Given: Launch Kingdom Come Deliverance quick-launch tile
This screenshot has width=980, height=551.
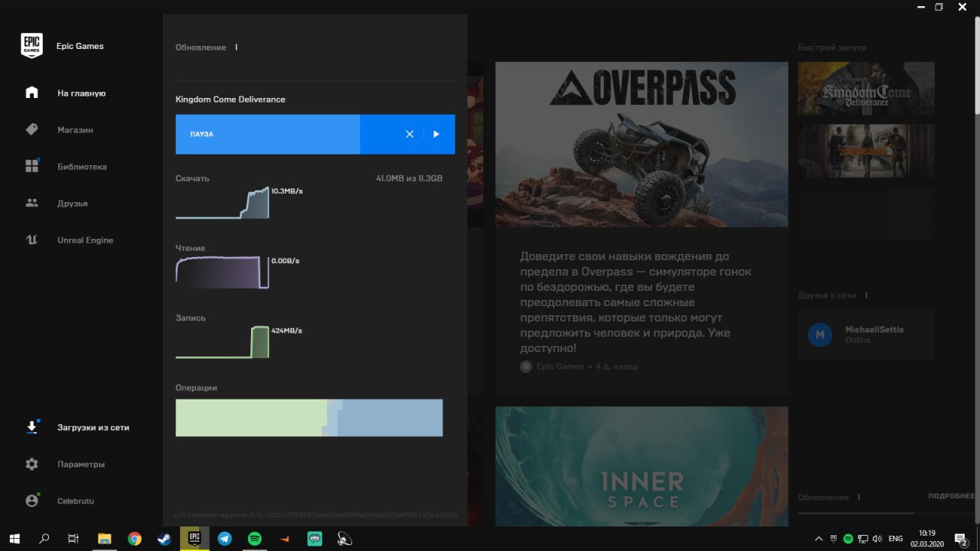Looking at the screenshot, I should click(x=866, y=89).
